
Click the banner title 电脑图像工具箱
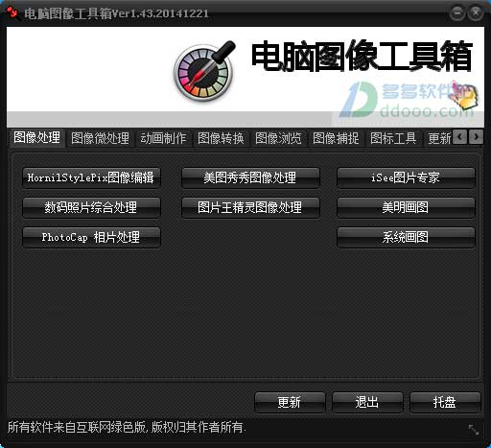click(x=362, y=57)
